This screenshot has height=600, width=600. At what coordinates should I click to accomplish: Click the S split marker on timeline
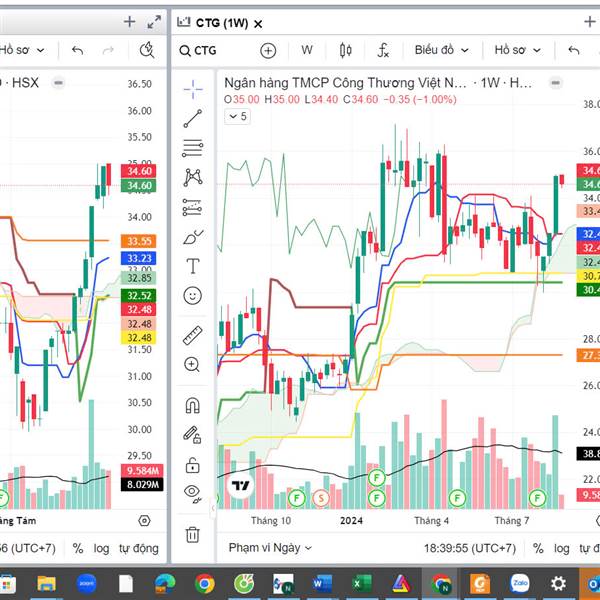[x=321, y=498]
